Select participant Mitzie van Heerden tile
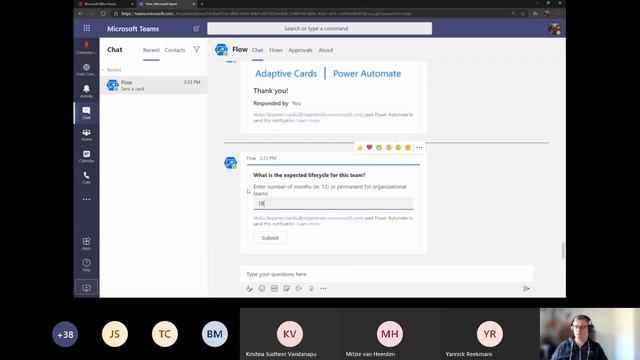This screenshot has width=640, height=360. 390,334
